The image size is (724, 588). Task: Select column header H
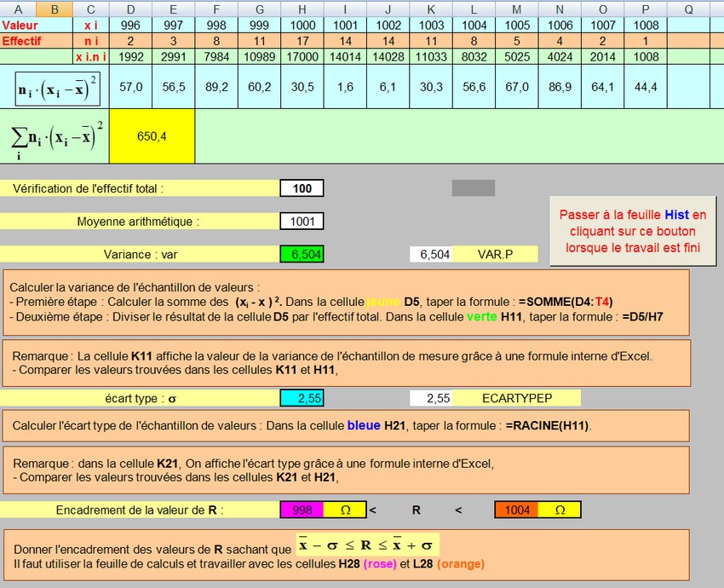coord(302,9)
